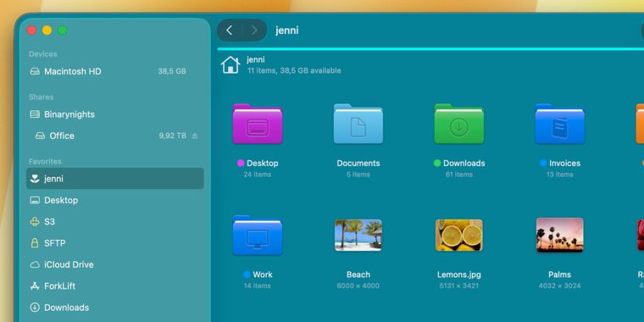The image size is (644, 322).
Task: Click the blue tag dot beside Invoices
Action: pyautogui.click(x=543, y=164)
